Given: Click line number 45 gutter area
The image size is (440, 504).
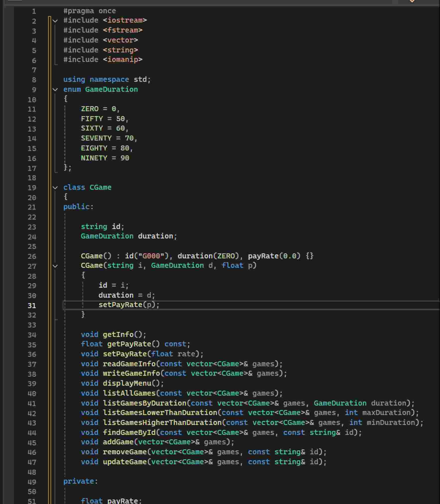Looking at the screenshot, I should [x=32, y=442].
